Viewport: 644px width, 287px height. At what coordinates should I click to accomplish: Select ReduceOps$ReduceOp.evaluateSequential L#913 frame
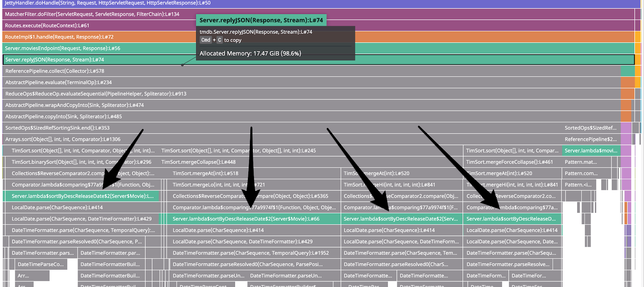(312, 94)
